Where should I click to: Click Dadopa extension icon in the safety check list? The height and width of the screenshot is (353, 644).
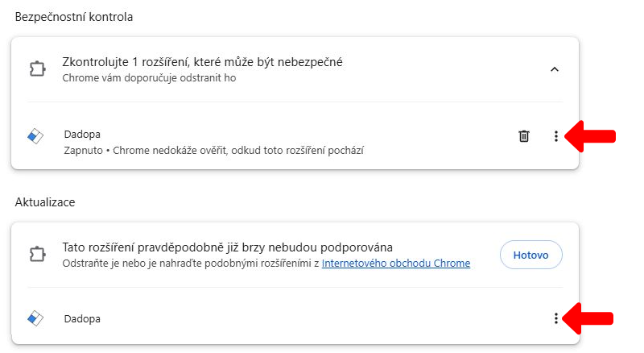(x=36, y=136)
